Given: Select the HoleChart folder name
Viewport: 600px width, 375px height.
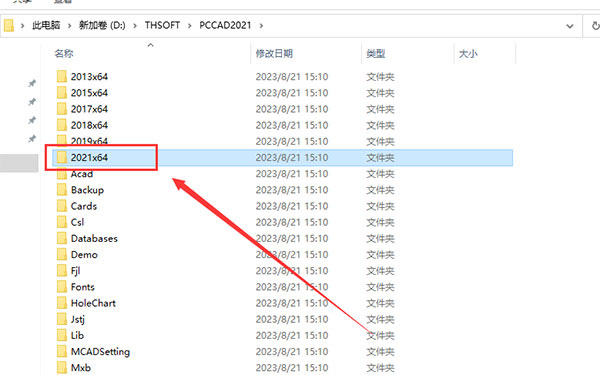Looking at the screenshot, I should 93,303.
